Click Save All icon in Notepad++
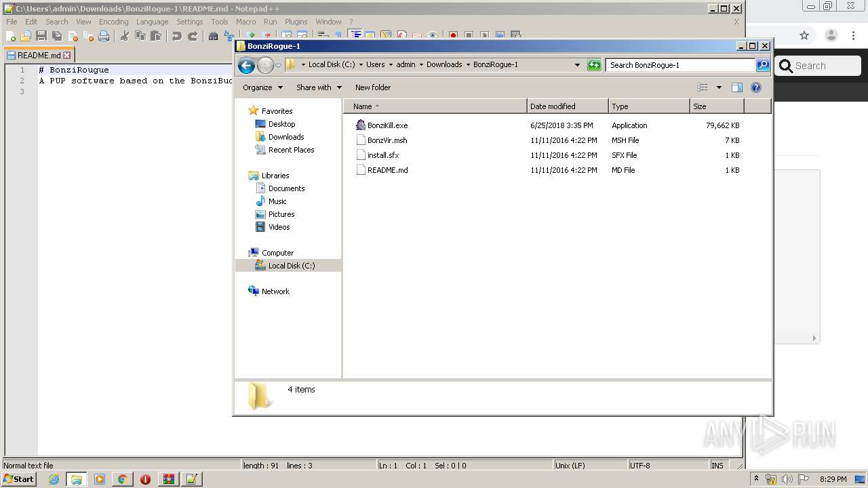 [57, 36]
